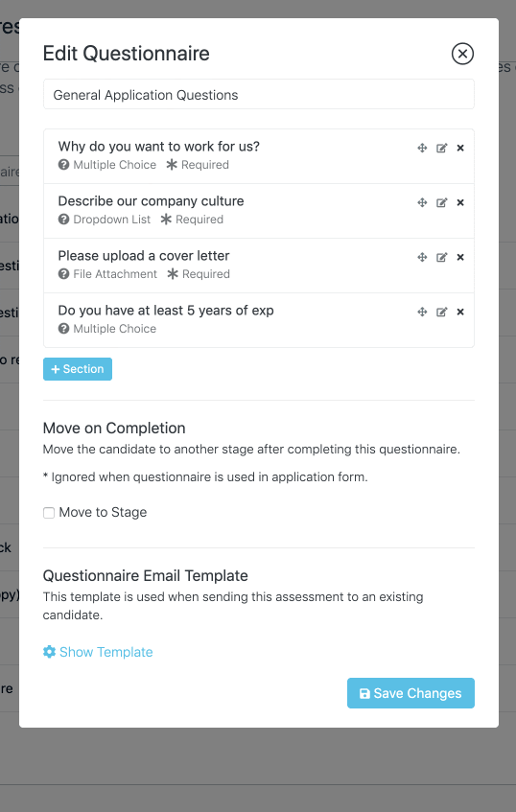Select the 'Describe our company culture' question text

click(x=151, y=201)
